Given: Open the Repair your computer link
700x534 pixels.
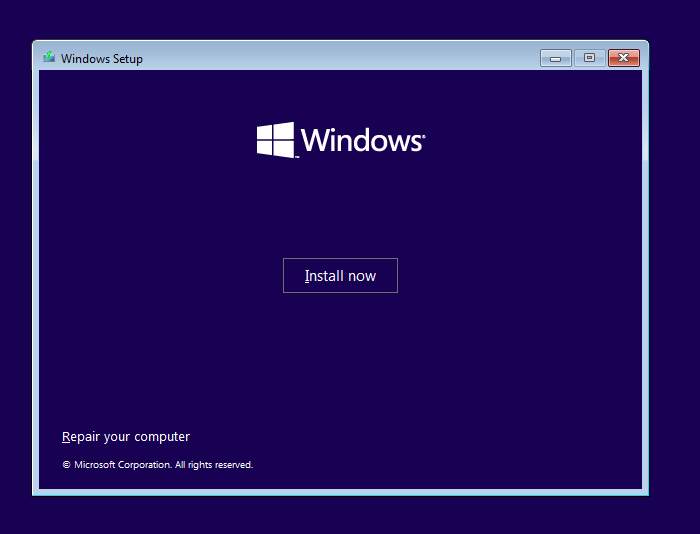Looking at the screenshot, I should [126, 437].
